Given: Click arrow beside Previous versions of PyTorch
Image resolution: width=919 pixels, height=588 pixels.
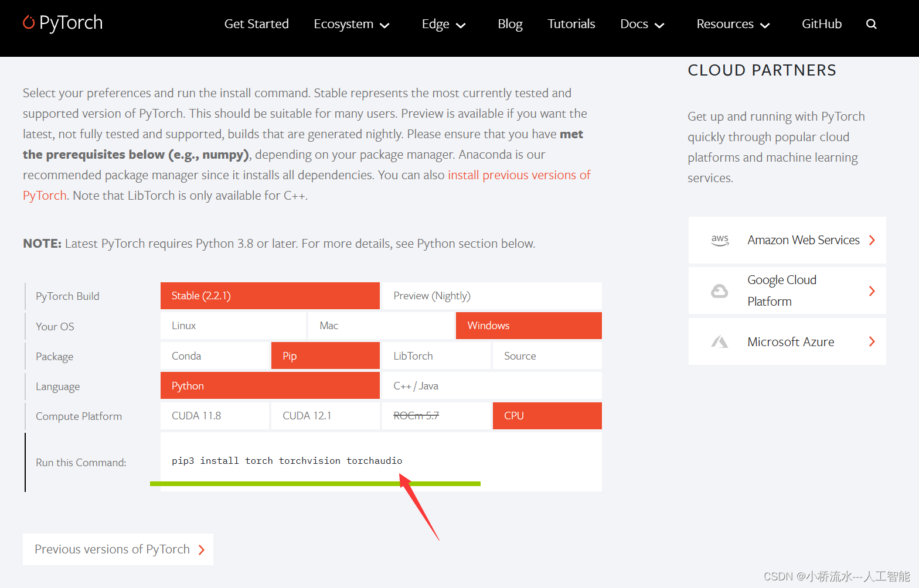Looking at the screenshot, I should 202,550.
